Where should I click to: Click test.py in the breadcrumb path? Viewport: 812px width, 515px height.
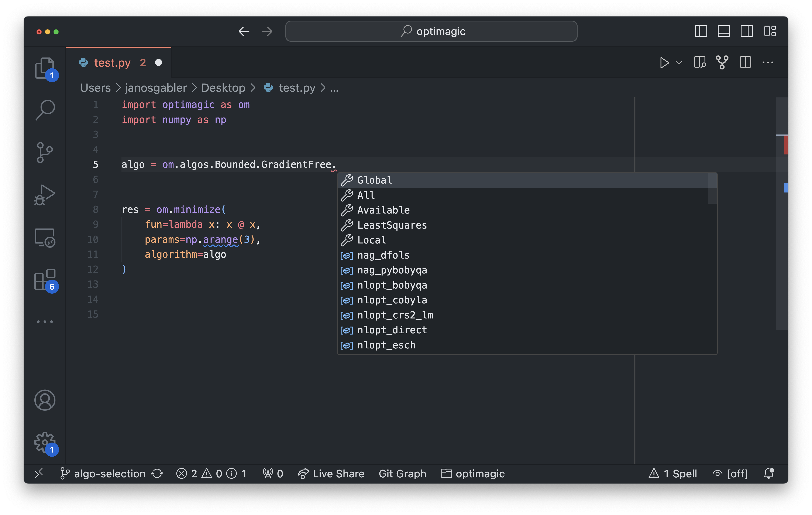click(x=297, y=88)
